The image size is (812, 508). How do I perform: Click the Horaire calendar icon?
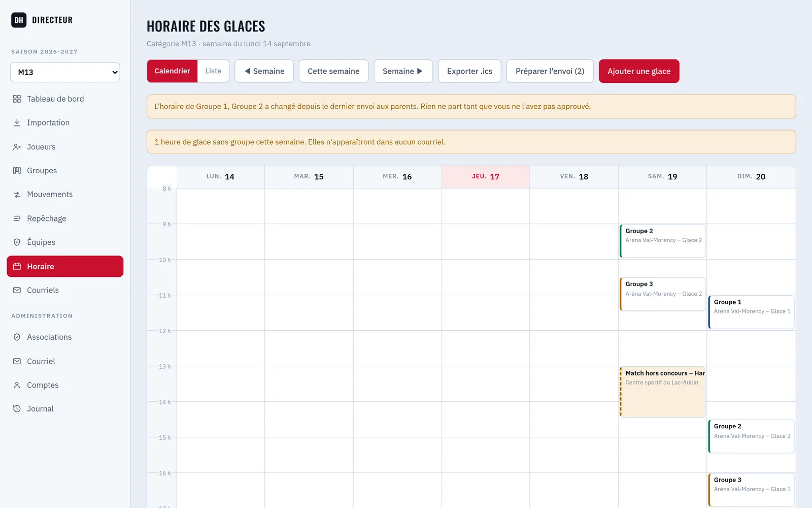tap(17, 266)
